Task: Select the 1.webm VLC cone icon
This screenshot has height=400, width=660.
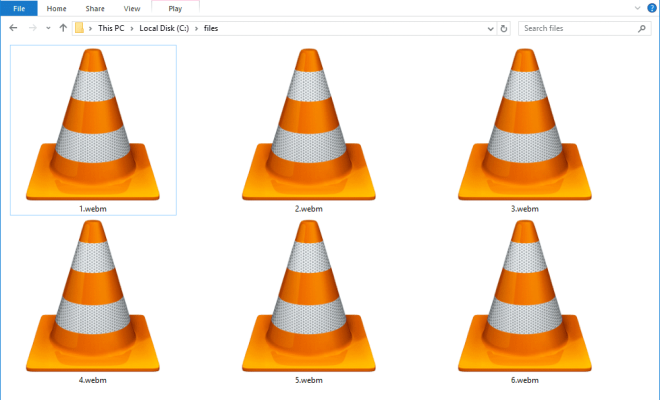Action: (x=93, y=124)
